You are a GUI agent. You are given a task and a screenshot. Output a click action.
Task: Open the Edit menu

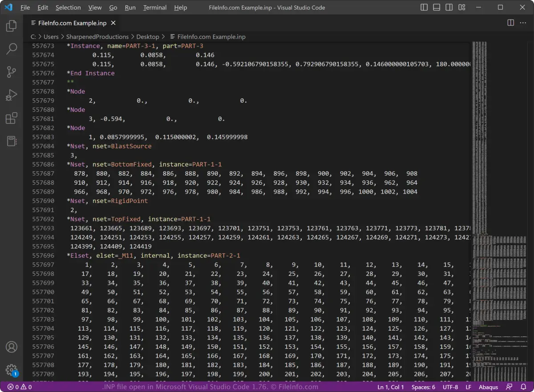tap(43, 8)
